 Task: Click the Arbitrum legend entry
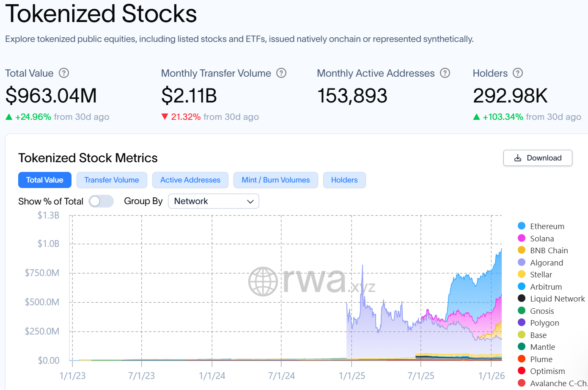click(x=546, y=287)
